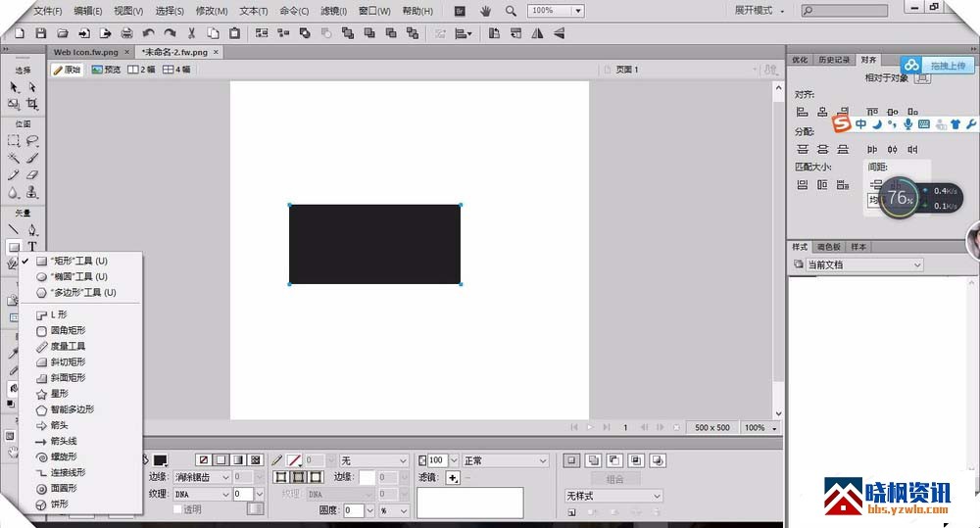The image size is (980, 528).
Task: Select the Text tool in tools panel
Action: pyautogui.click(x=32, y=247)
